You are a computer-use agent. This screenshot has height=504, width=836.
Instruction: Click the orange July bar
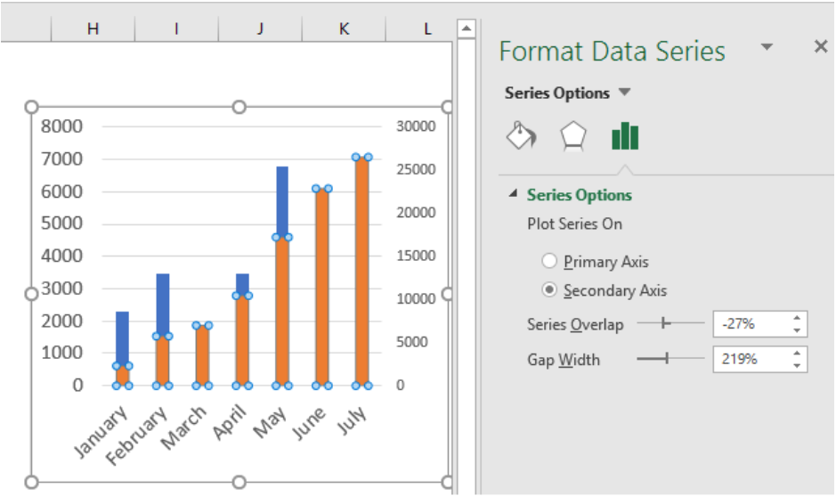pos(362,271)
